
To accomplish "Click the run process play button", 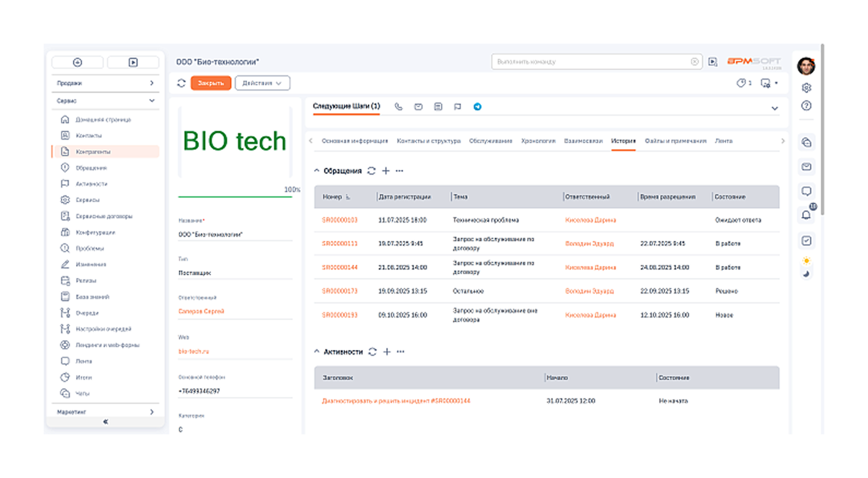I will point(133,62).
